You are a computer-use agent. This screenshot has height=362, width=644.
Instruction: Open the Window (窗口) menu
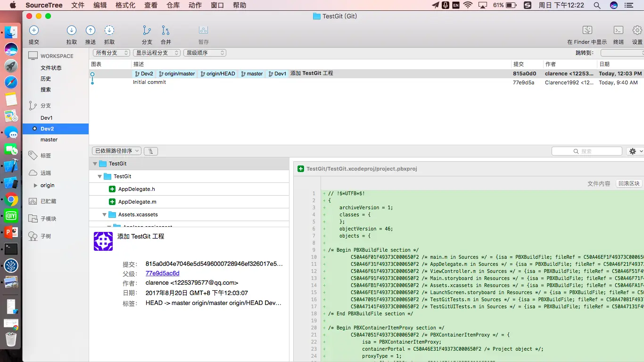point(217,5)
